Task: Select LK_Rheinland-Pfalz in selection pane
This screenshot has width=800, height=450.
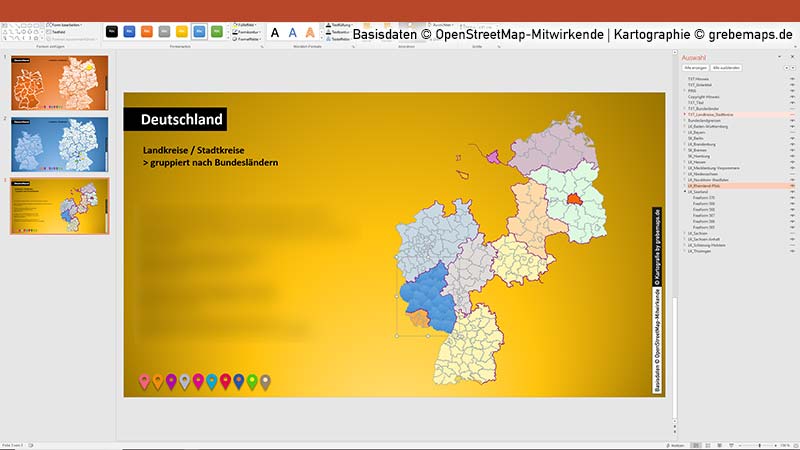Action: tap(712, 186)
